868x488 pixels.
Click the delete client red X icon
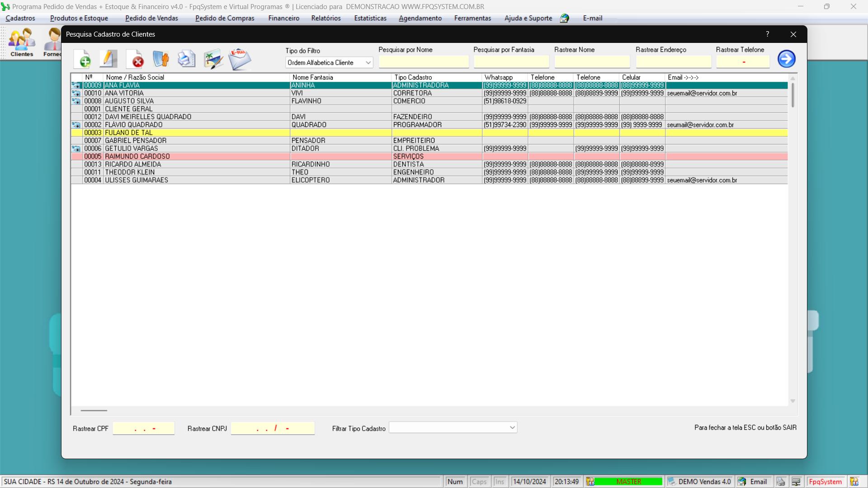point(135,59)
